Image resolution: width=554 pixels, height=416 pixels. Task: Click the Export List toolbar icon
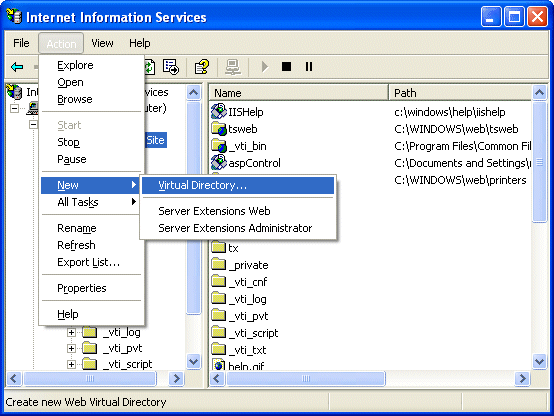click(171, 66)
